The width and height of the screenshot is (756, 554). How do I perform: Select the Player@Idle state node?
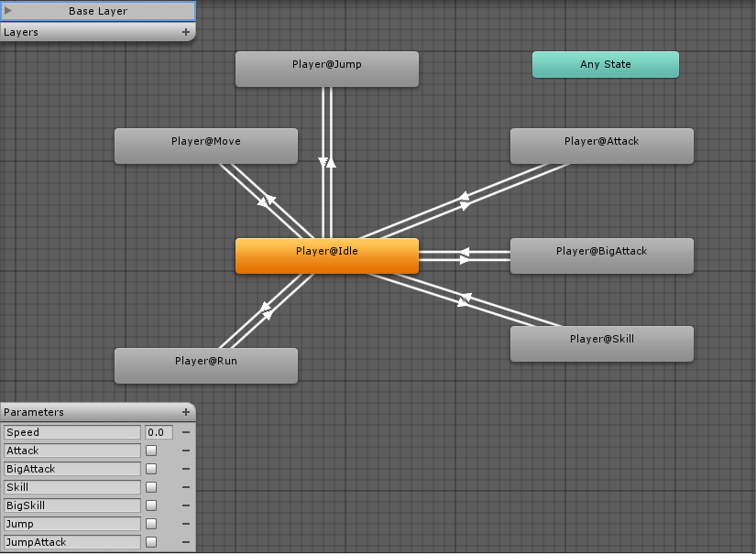tap(327, 255)
